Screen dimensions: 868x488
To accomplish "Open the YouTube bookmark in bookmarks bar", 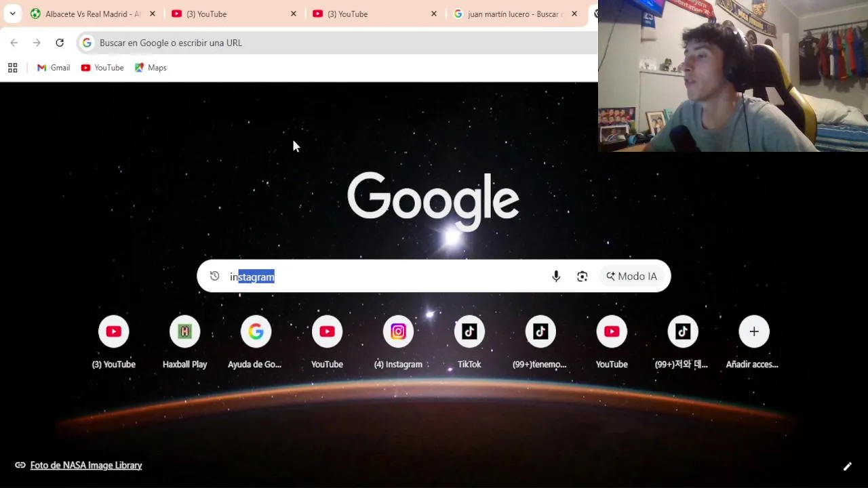I will [102, 68].
